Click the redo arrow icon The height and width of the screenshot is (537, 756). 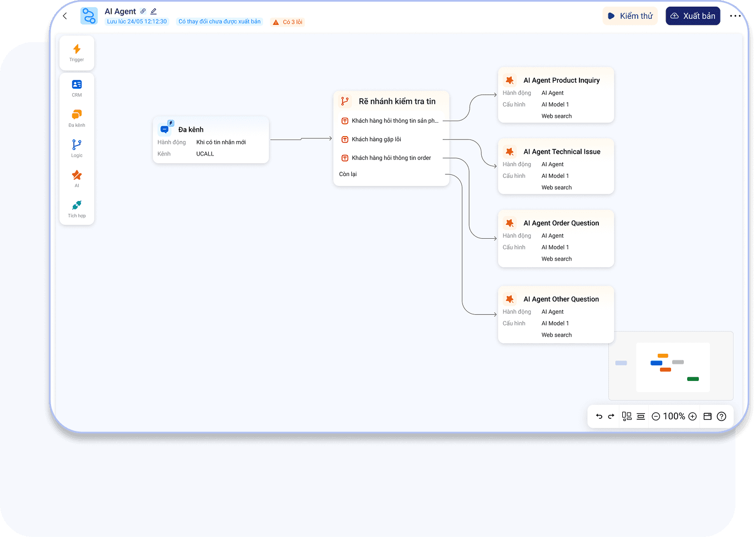point(611,416)
